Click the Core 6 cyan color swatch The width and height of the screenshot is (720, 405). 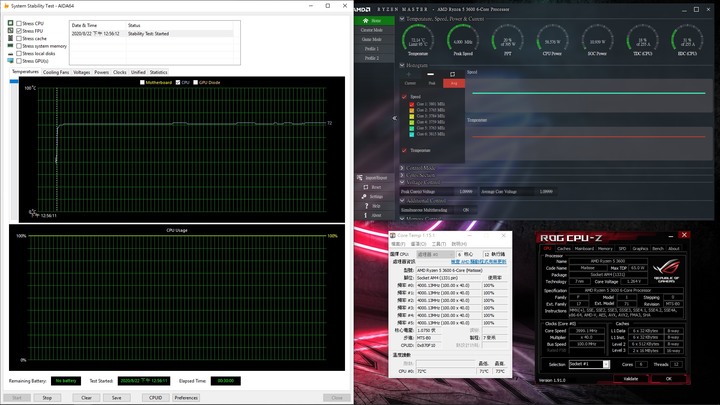412,134
